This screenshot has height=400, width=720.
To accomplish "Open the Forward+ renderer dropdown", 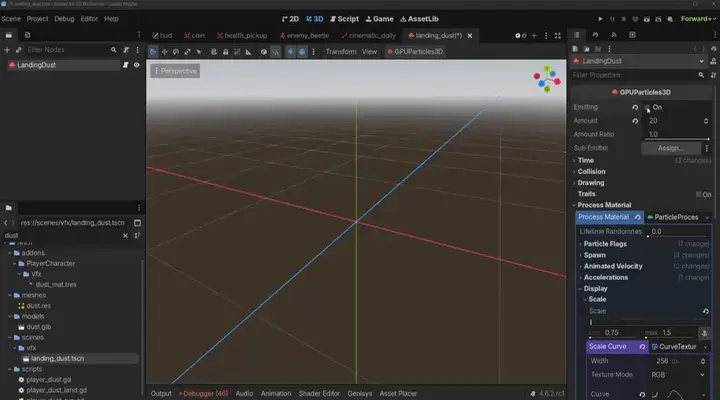I will click(698, 19).
